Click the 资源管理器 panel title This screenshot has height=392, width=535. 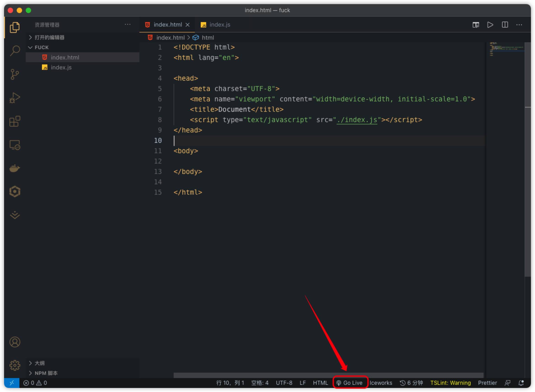pos(47,25)
